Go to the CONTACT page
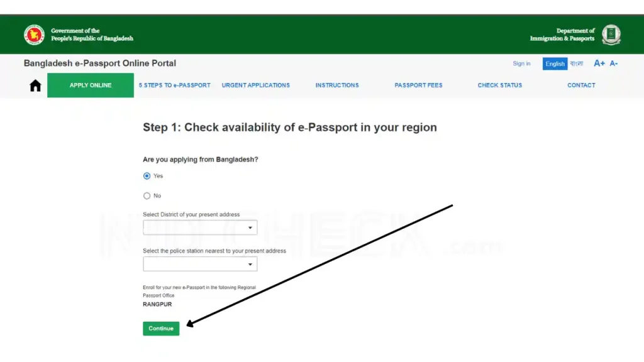644x362 pixels. 581,85
